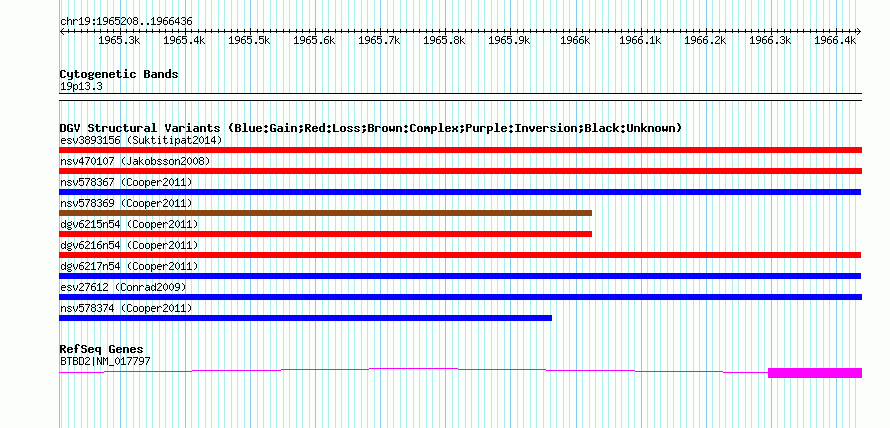Click the 1965.7k ruler tick label

click(x=380, y=41)
